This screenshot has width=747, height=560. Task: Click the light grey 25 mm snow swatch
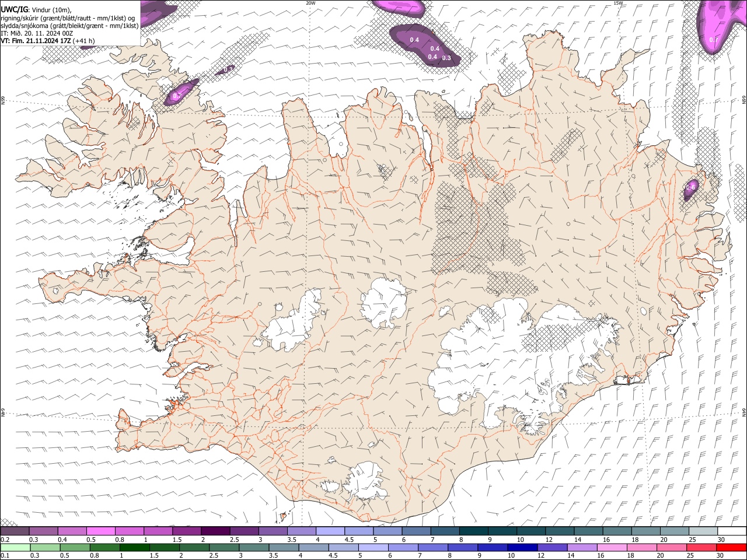pos(703,531)
